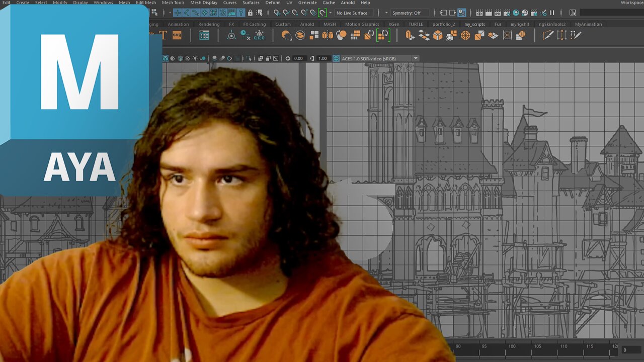644x362 pixels.
Task: Click the exposure 0.00 field
Action: [x=298, y=58]
